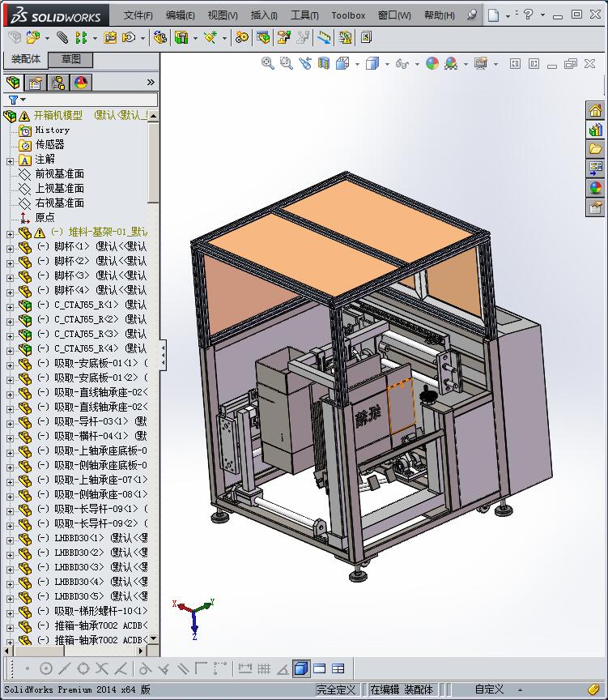Select 前视基准面 front plane in tree
Image resolution: width=608 pixels, height=700 pixels.
tap(59, 173)
